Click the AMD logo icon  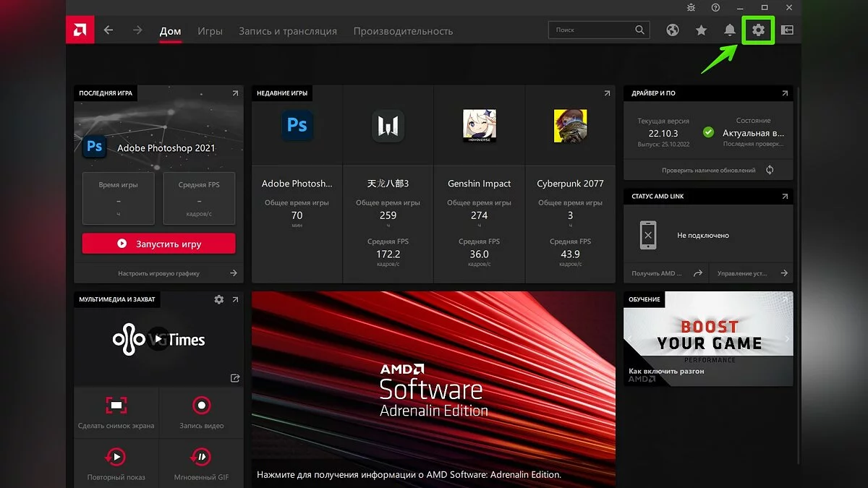click(x=77, y=30)
